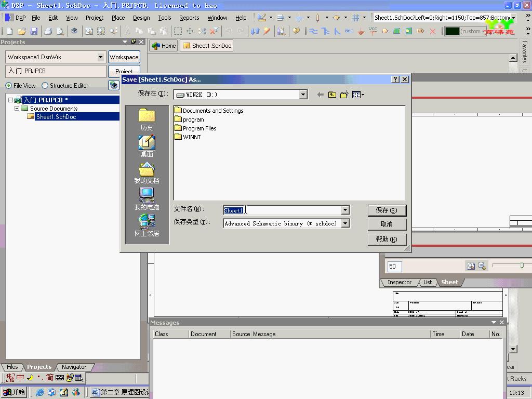Click the save floppy disk icon
This screenshot has width=532, height=399.
[x=34, y=31]
